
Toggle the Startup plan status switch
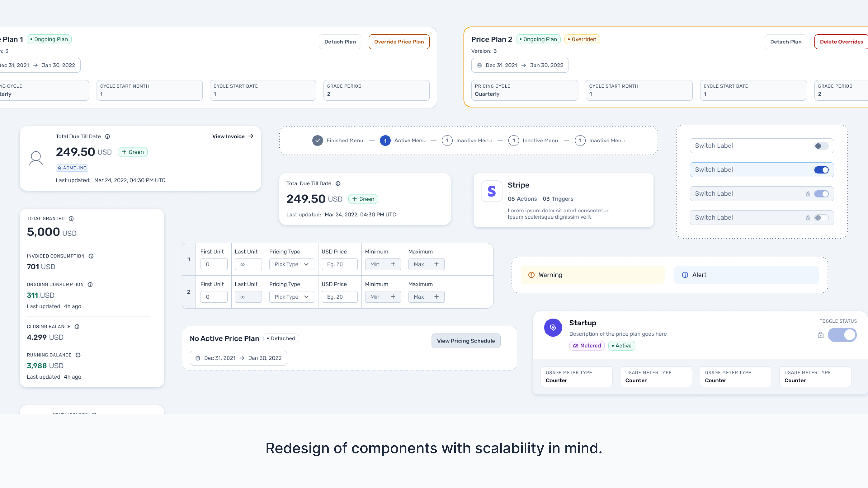point(842,335)
